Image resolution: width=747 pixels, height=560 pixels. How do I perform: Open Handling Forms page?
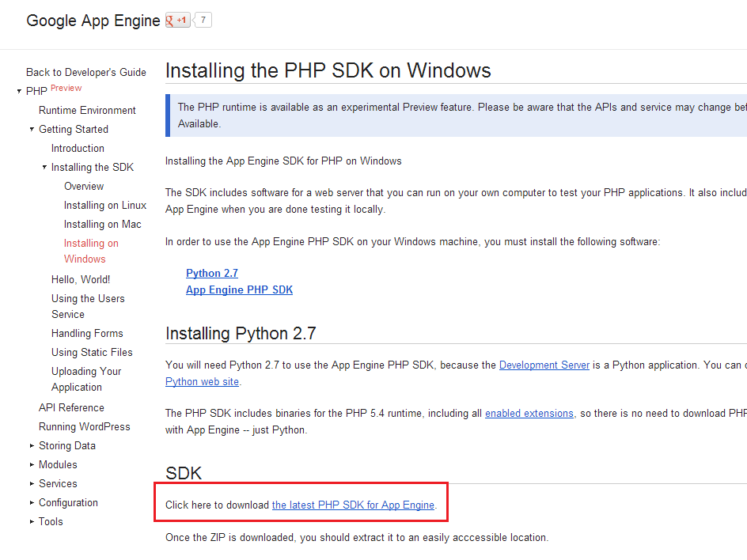(x=87, y=334)
